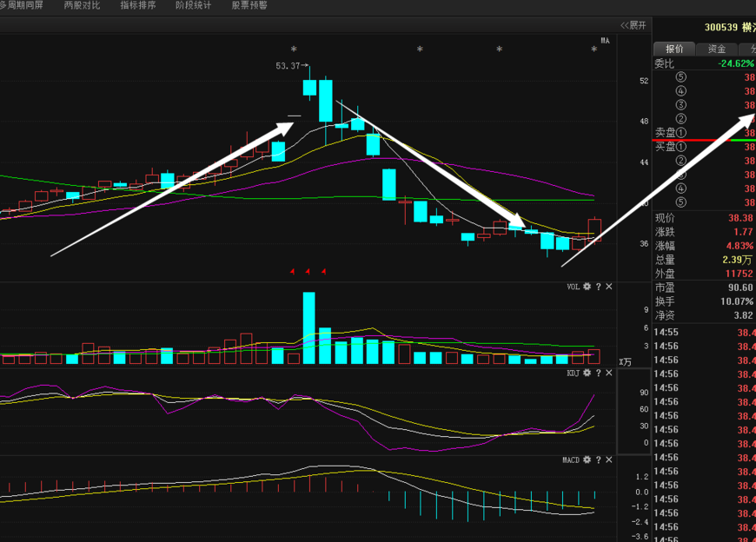Open the 阶段统计 menu item
The width and height of the screenshot is (756, 542).
click(193, 5)
